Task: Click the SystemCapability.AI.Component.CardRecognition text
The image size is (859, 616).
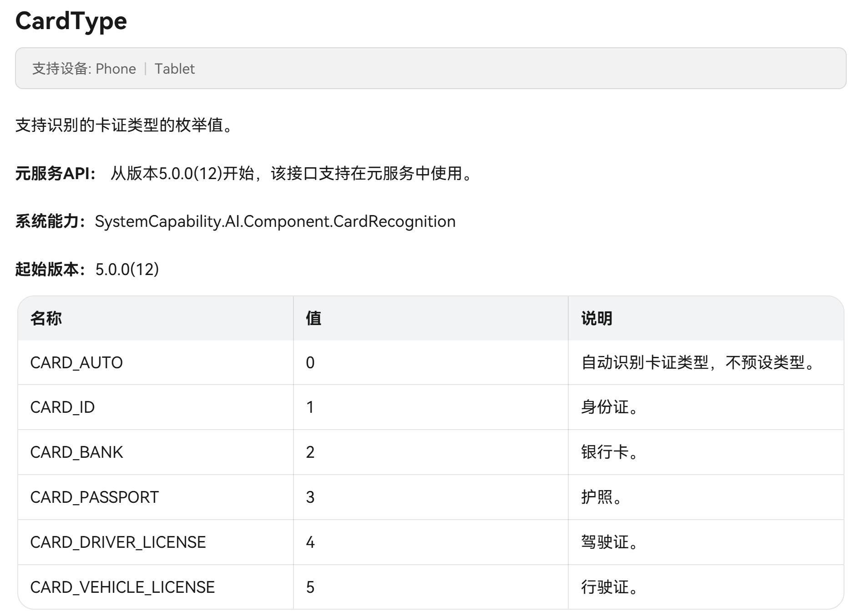Action: (x=275, y=221)
